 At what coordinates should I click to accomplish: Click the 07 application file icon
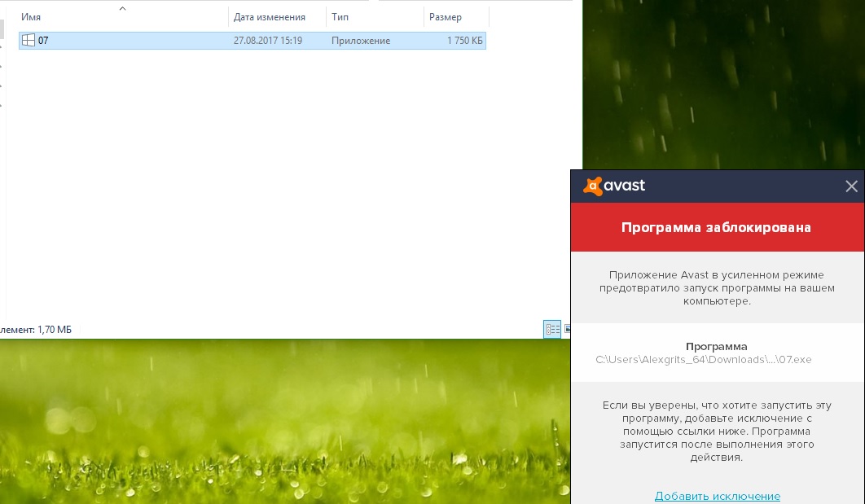(x=29, y=40)
